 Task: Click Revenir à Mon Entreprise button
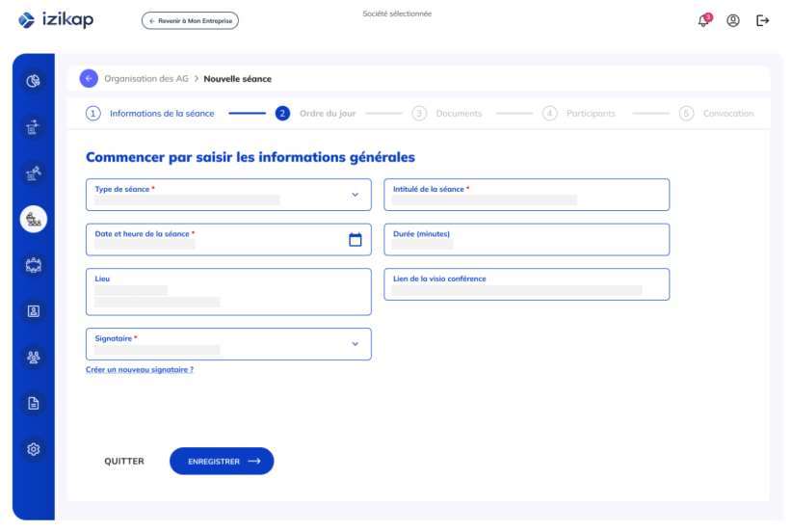[190, 20]
